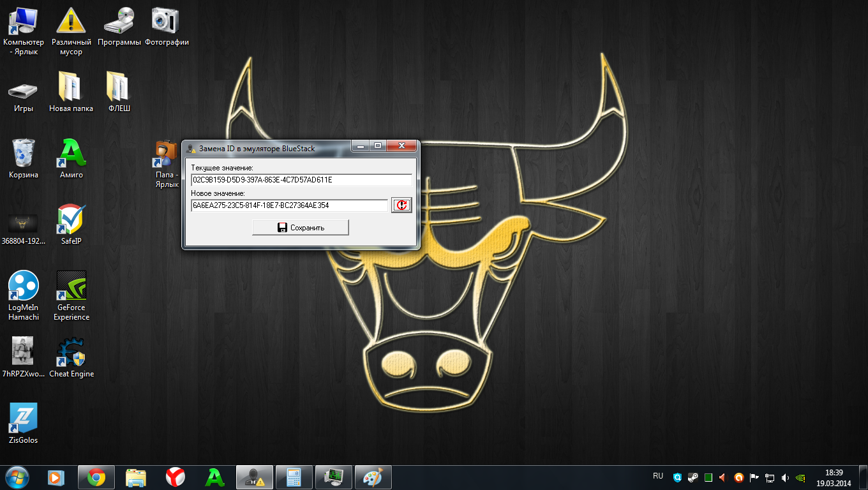Select the Папа - Ярлык desktop shortcut

167,165
